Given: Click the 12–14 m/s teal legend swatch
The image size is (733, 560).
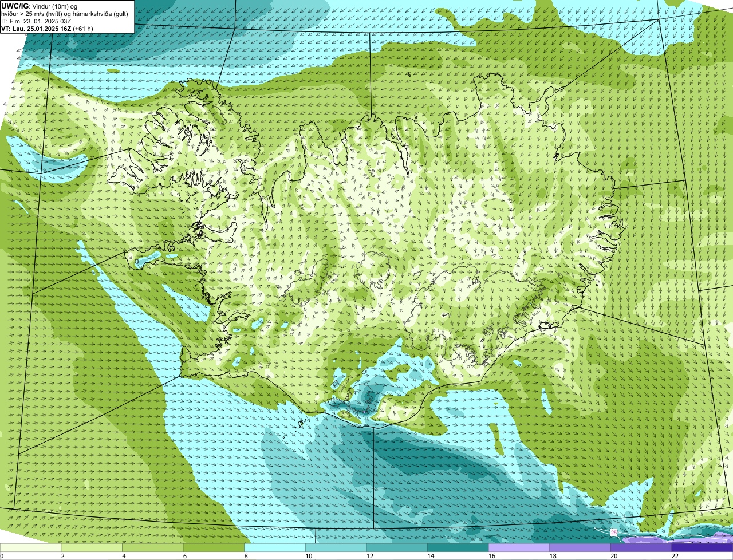Looking at the screenshot, I should [397, 548].
